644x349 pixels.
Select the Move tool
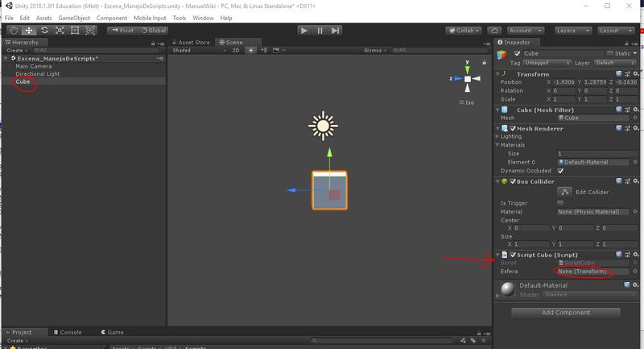(x=29, y=31)
